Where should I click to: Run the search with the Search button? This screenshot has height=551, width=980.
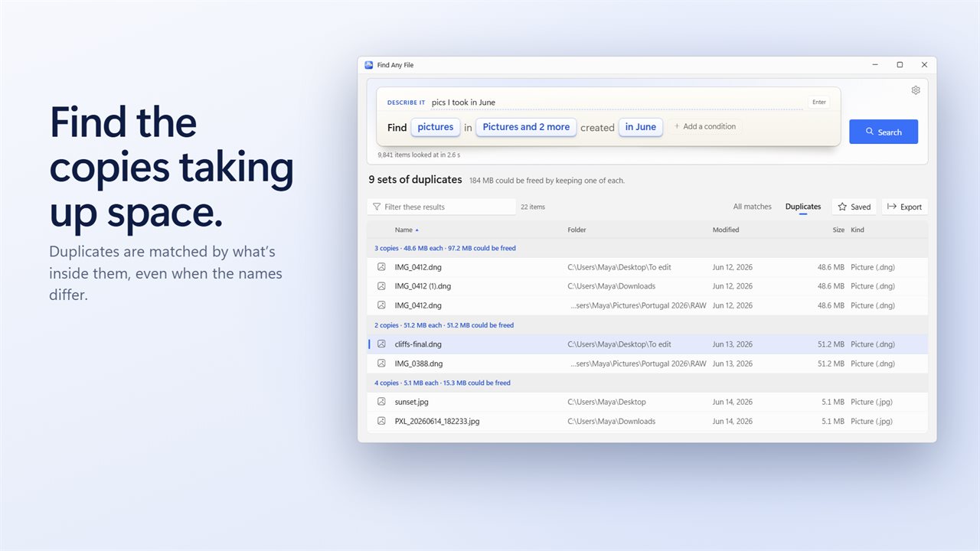coord(884,132)
